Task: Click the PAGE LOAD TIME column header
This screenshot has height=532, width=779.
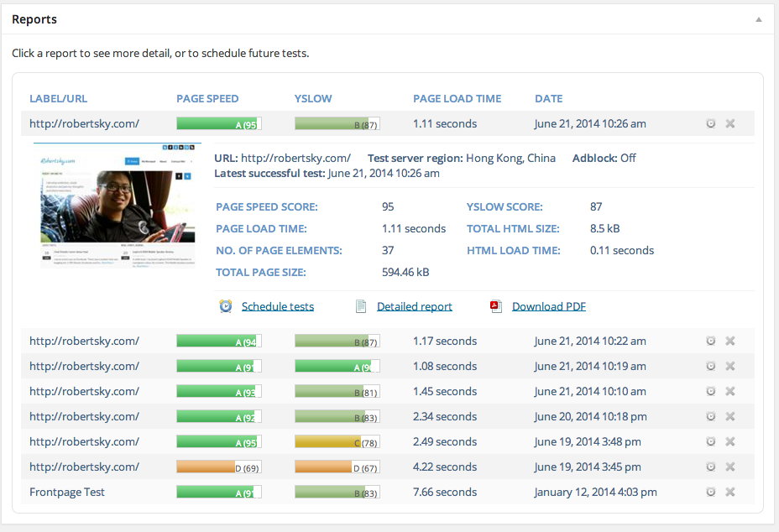Action: click(457, 98)
